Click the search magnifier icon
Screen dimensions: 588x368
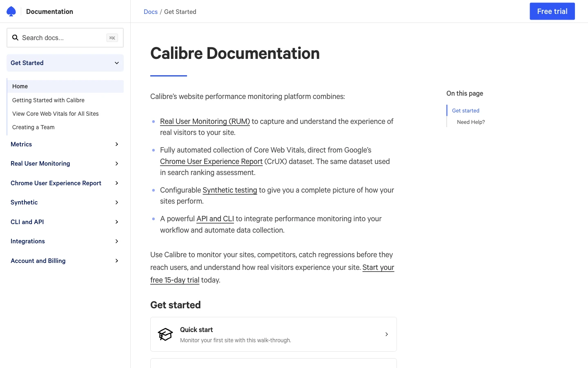coord(16,38)
